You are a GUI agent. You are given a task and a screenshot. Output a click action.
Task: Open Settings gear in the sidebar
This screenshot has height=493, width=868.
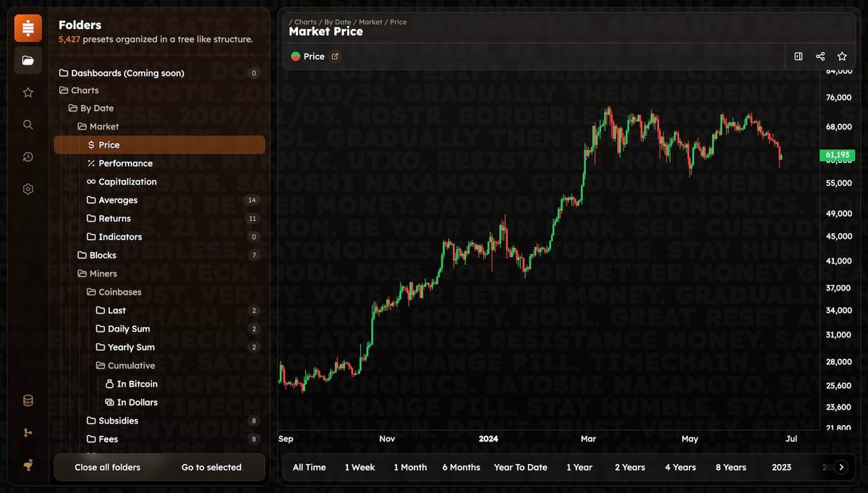28,189
